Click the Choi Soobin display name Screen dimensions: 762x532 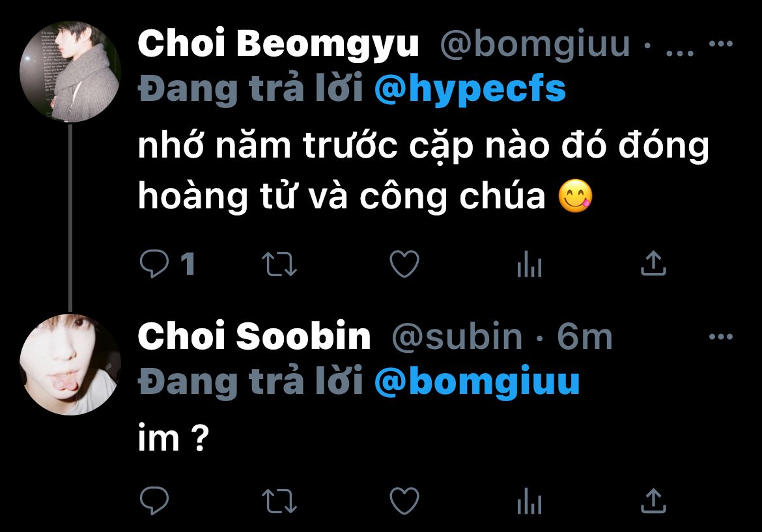[x=254, y=336]
